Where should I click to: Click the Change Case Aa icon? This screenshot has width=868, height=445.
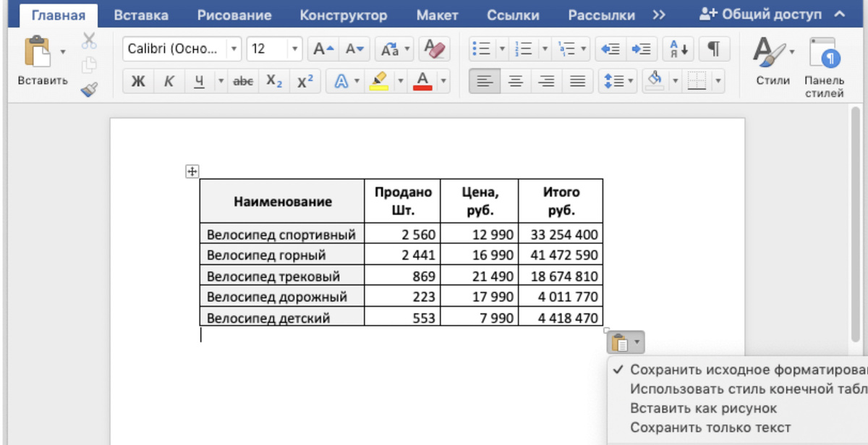pyautogui.click(x=390, y=49)
